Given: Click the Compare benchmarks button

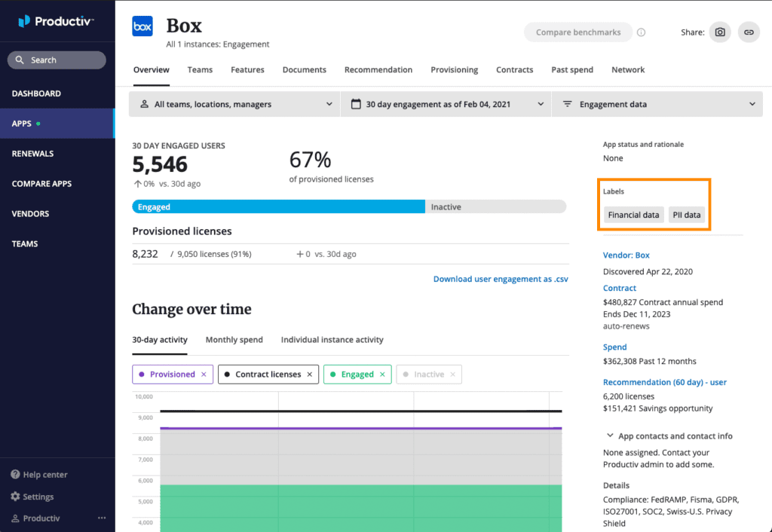Looking at the screenshot, I should (x=578, y=32).
